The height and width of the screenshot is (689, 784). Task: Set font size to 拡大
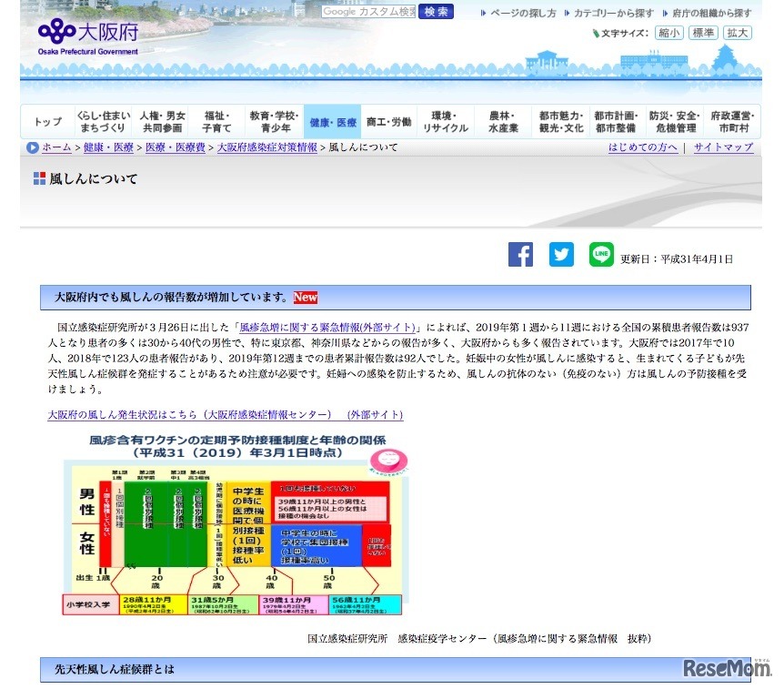[735, 33]
